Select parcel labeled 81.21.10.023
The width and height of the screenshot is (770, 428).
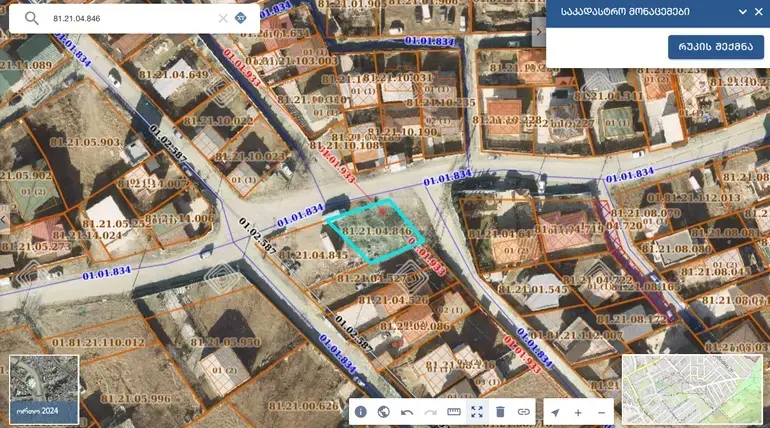point(250,157)
